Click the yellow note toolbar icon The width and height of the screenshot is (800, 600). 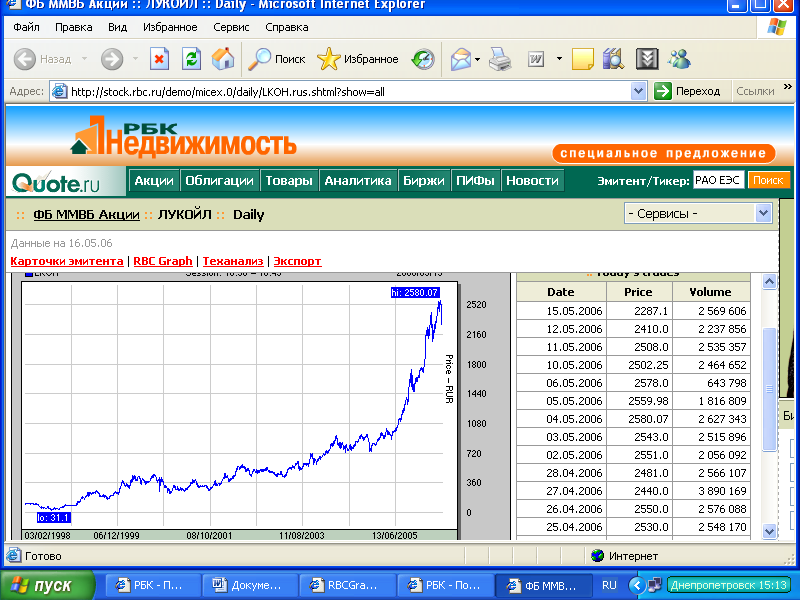tap(583, 59)
